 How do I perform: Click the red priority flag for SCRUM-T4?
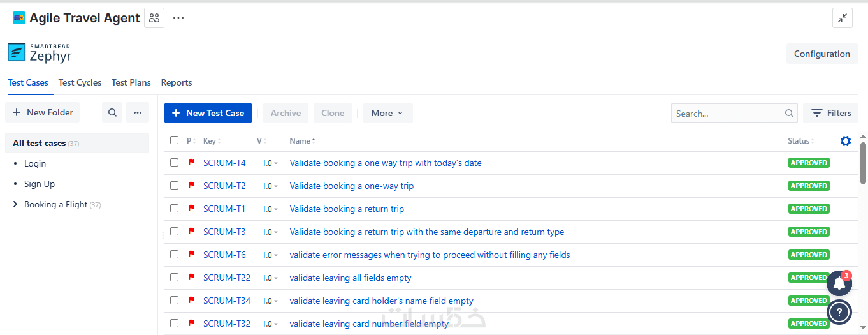click(191, 163)
